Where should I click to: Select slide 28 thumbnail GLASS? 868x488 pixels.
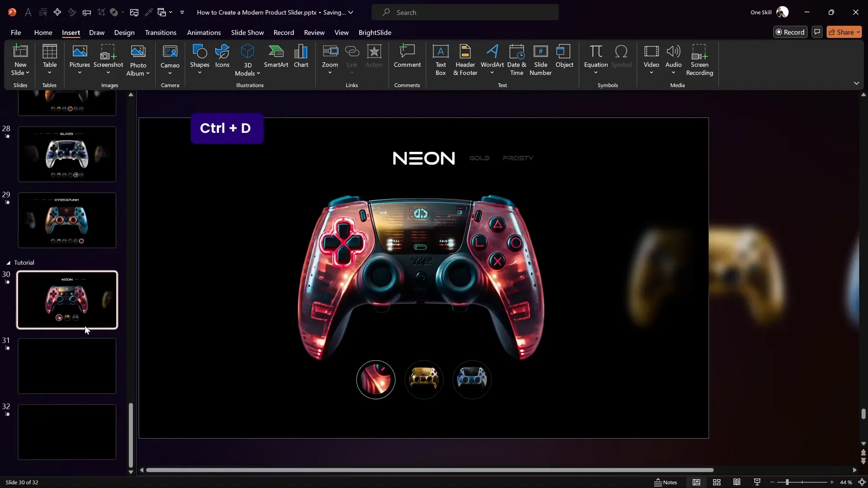point(67,154)
